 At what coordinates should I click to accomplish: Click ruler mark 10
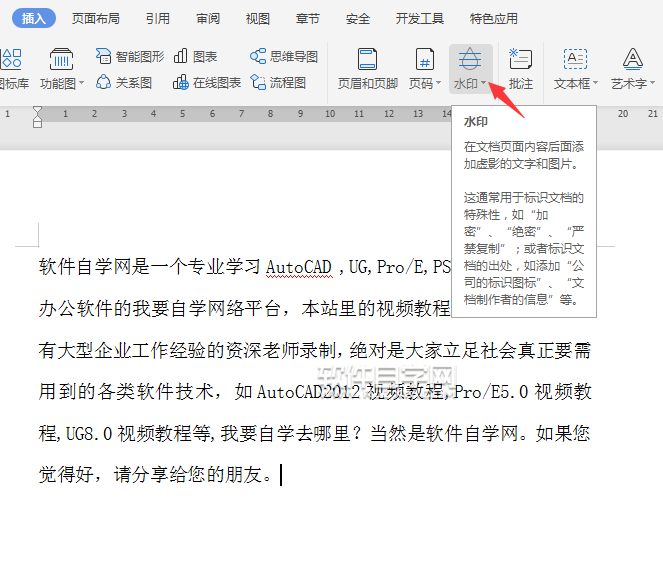330,114
